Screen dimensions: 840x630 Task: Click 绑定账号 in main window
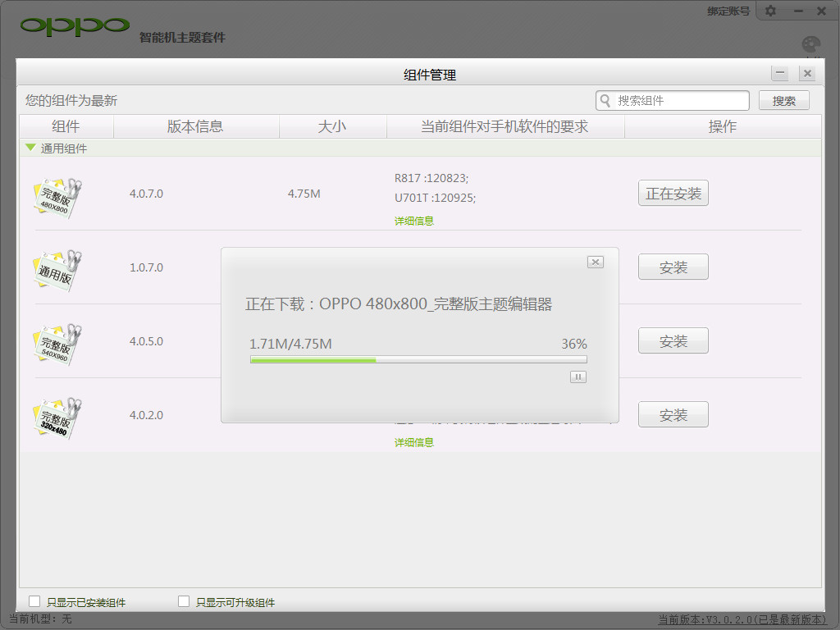point(728,11)
